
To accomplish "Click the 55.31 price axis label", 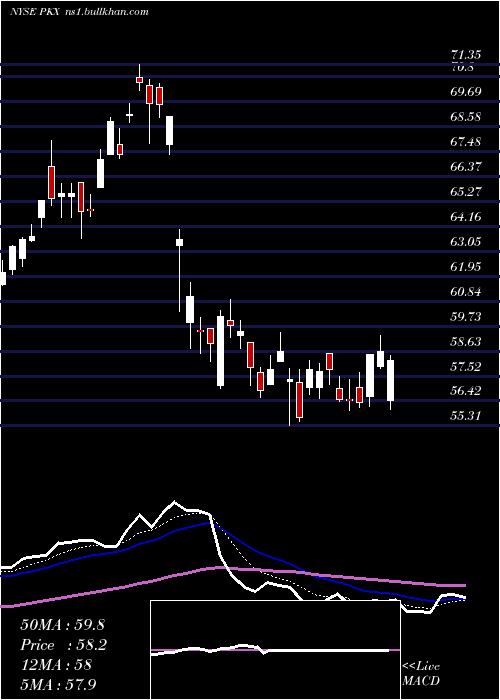I will point(466,416).
